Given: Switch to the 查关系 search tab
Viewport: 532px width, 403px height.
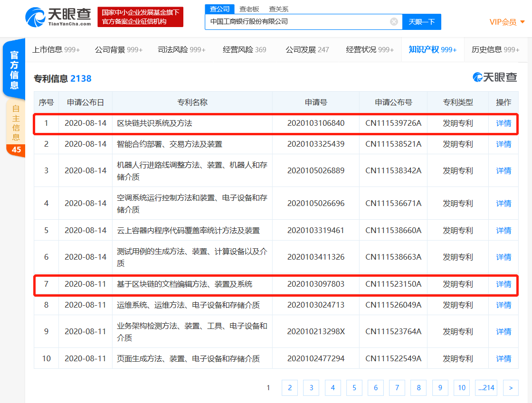Looking at the screenshot, I should click(x=278, y=9).
